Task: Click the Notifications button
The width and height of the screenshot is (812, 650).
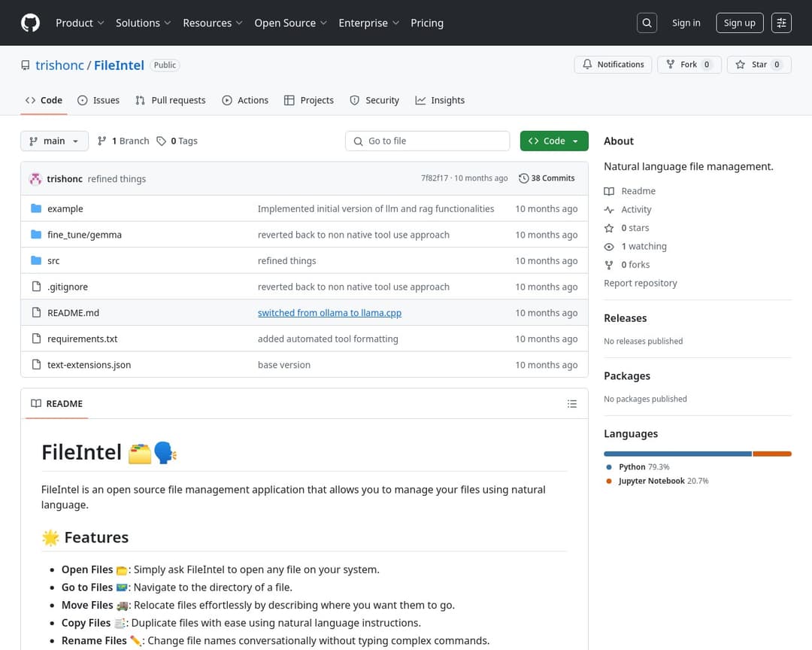Action: (614, 64)
